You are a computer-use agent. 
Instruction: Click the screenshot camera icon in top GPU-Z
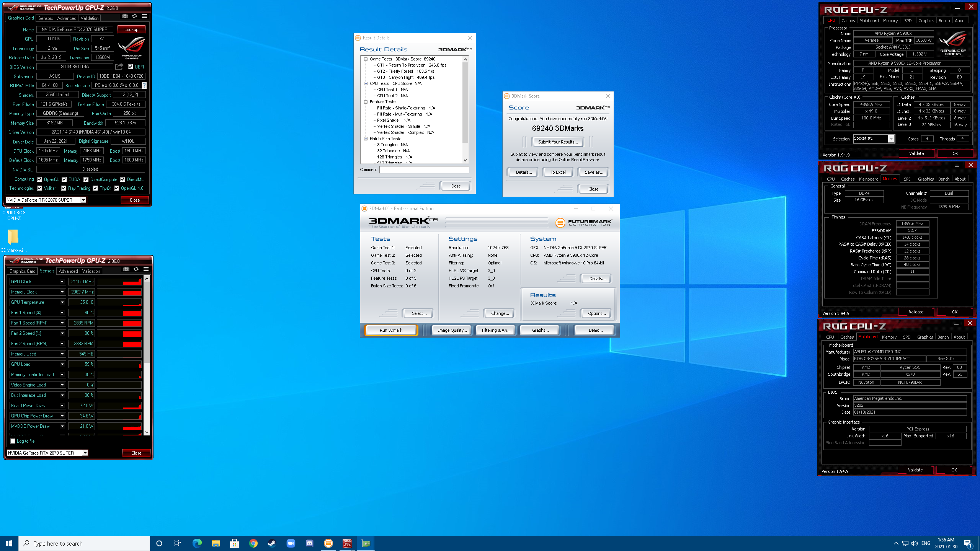(x=125, y=16)
